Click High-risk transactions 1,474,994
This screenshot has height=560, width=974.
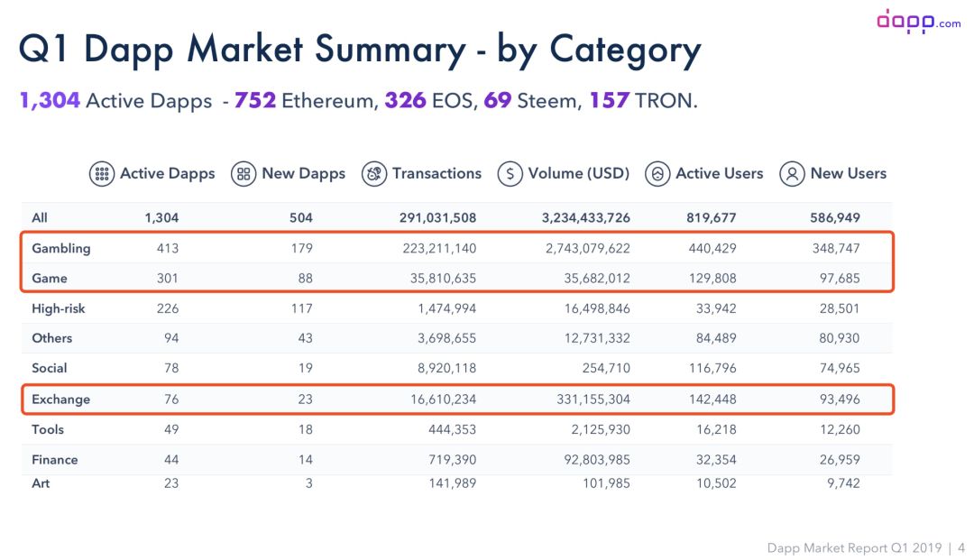[x=446, y=308]
